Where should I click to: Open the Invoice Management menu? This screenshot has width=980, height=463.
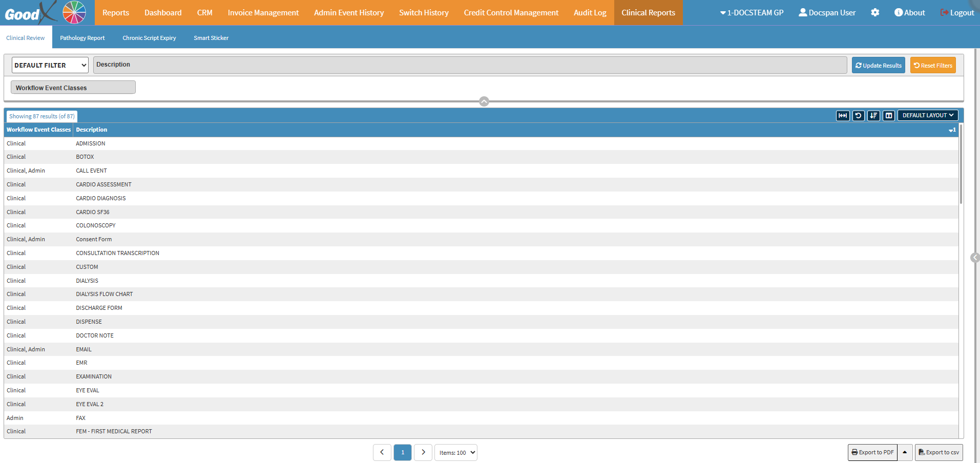coord(263,13)
